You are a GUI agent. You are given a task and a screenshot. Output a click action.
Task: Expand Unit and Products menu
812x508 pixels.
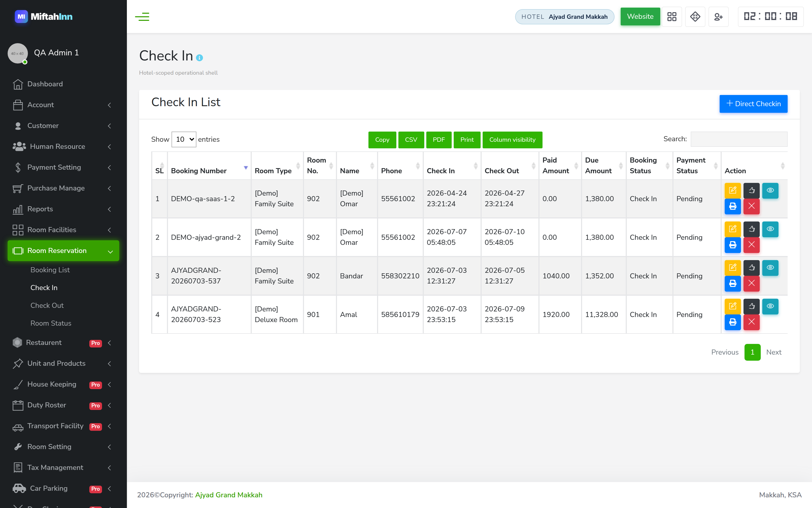pos(63,363)
